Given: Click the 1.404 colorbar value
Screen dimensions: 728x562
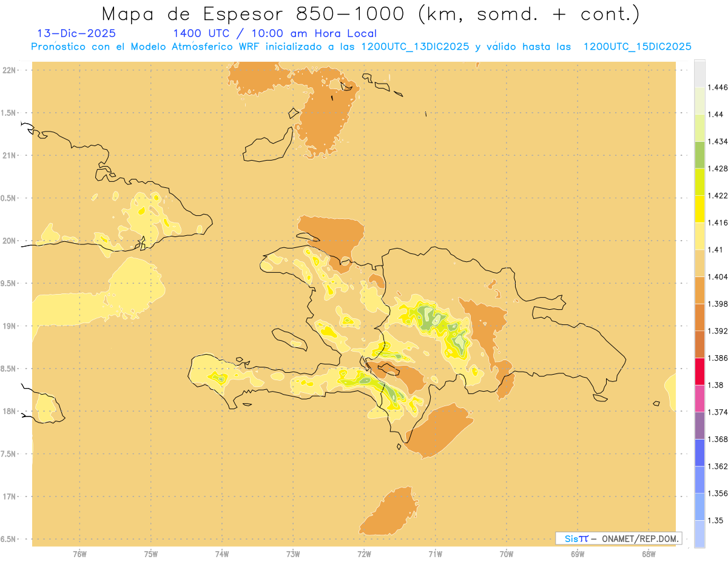Looking at the screenshot, I should click(x=718, y=277).
